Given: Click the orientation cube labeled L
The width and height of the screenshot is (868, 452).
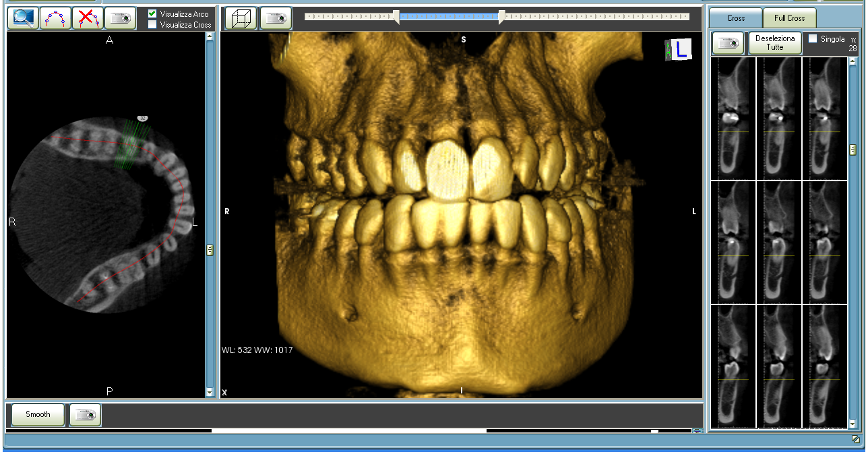Looking at the screenshot, I should tap(678, 49).
